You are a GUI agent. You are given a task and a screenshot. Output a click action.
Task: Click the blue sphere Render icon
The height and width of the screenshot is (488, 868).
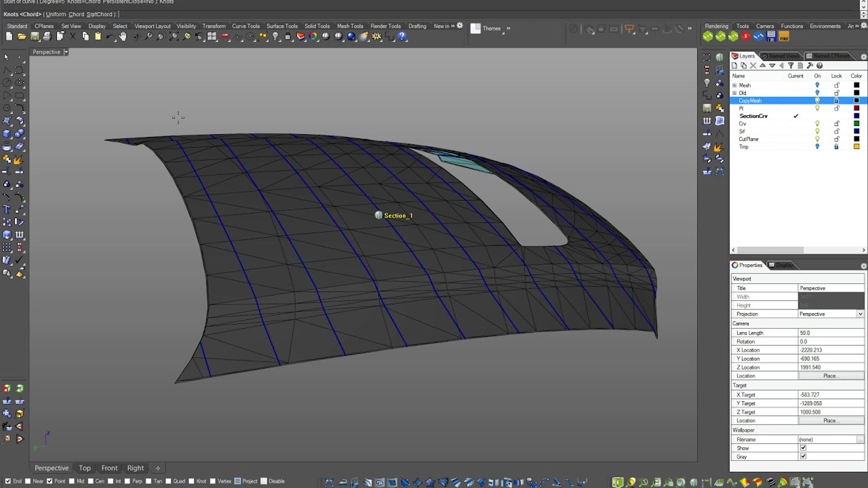pyautogui.click(x=351, y=36)
